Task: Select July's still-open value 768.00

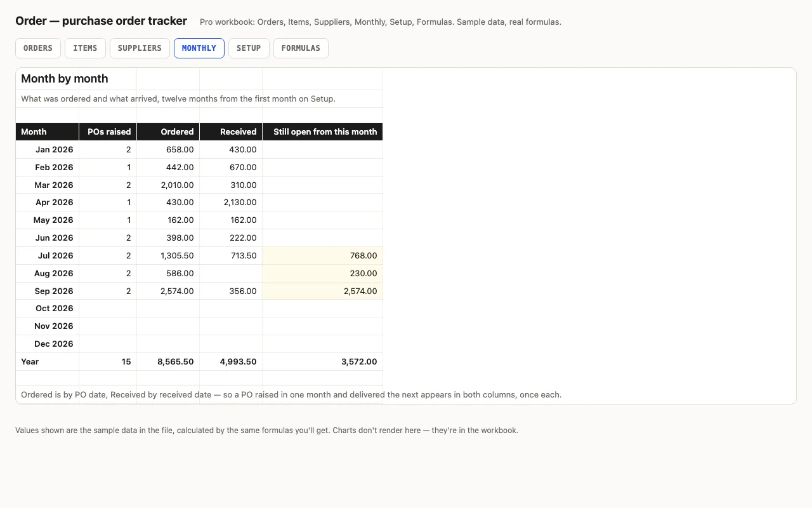Action: pos(323,255)
